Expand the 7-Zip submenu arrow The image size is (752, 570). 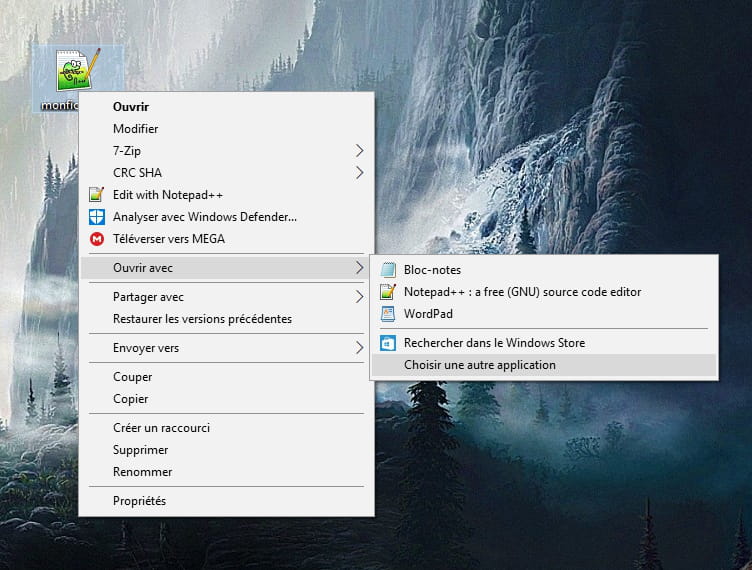(x=359, y=151)
